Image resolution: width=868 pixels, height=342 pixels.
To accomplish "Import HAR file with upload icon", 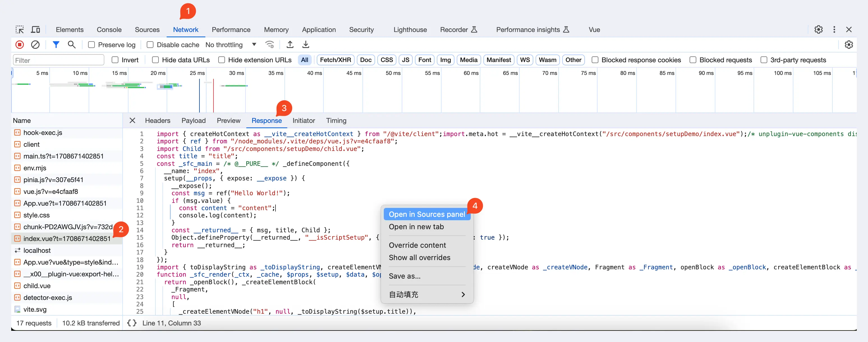I will click(290, 45).
